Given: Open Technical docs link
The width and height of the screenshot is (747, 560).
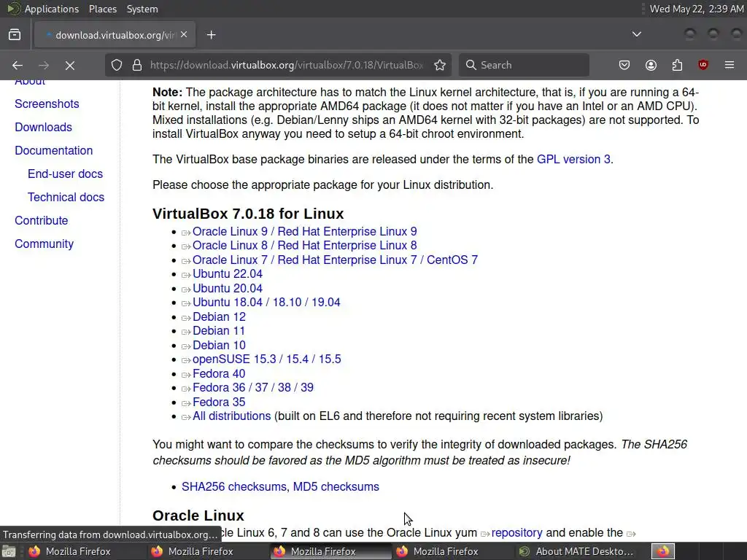Looking at the screenshot, I should pos(66,197).
